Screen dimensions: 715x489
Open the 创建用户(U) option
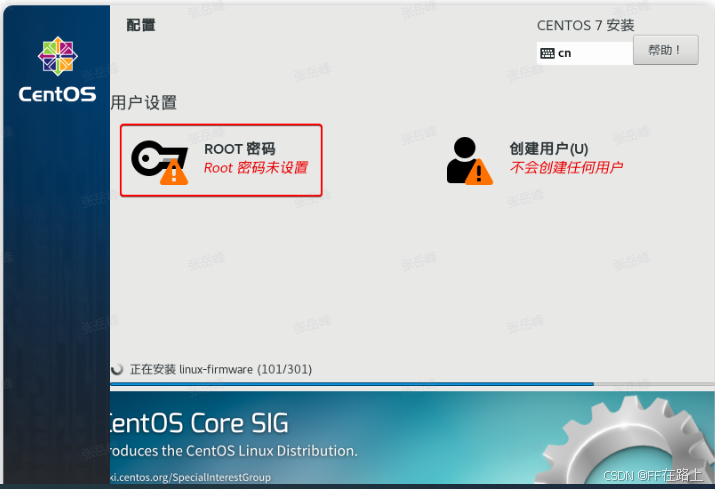coord(534,160)
